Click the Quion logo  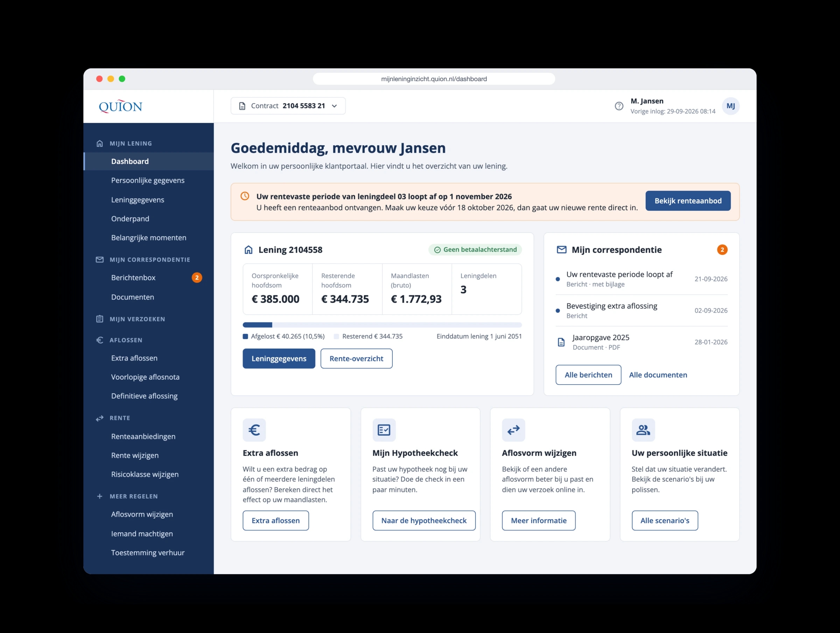coord(120,106)
